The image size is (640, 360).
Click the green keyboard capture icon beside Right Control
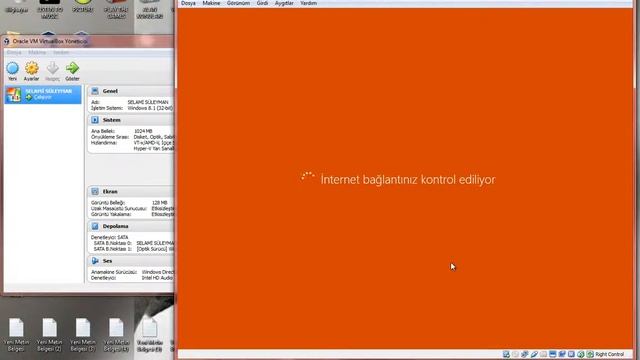pyautogui.click(x=590, y=354)
